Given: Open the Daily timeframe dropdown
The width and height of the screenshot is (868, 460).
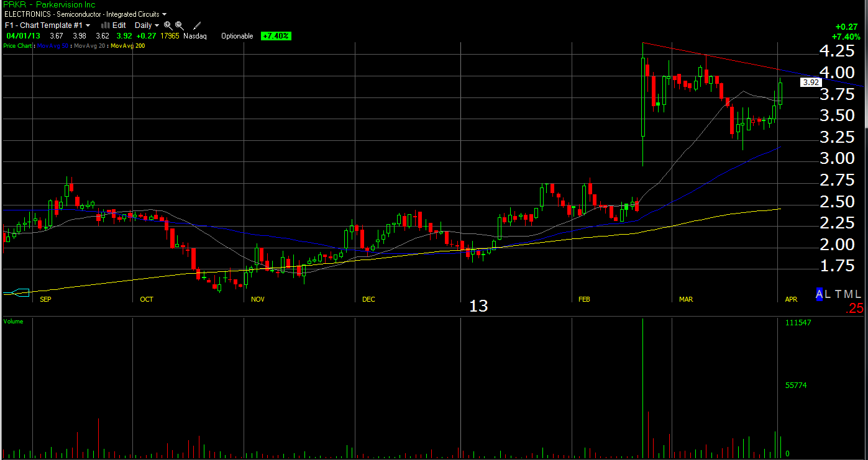Looking at the screenshot, I should pyautogui.click(x=147, y=25).
